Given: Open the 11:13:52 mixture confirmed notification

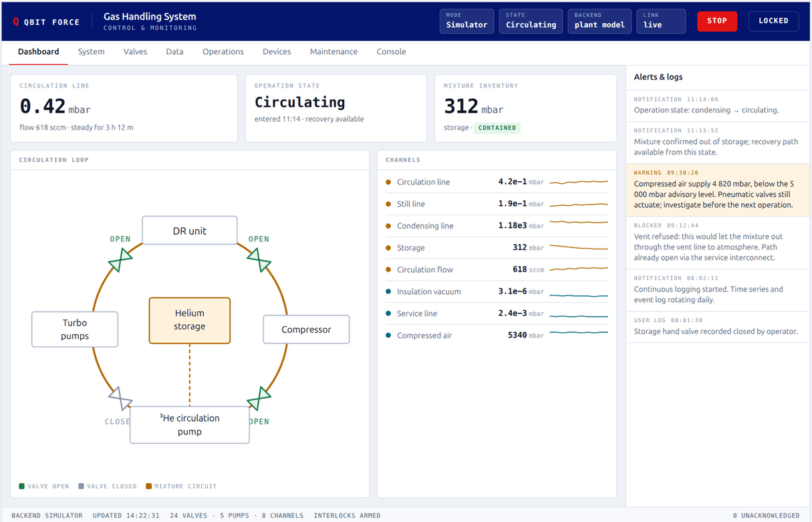Looking at the screenshot, I should (x=718, y=142).
